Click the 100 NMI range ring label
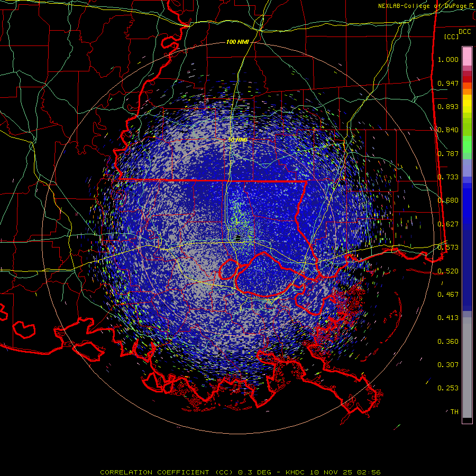 (x=237, y=42)
